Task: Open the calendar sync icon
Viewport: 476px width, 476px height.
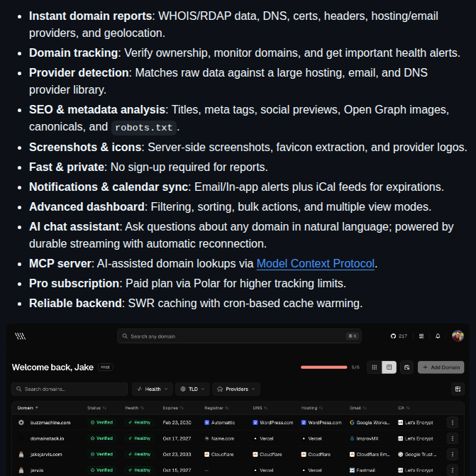Action: [406, 367]
